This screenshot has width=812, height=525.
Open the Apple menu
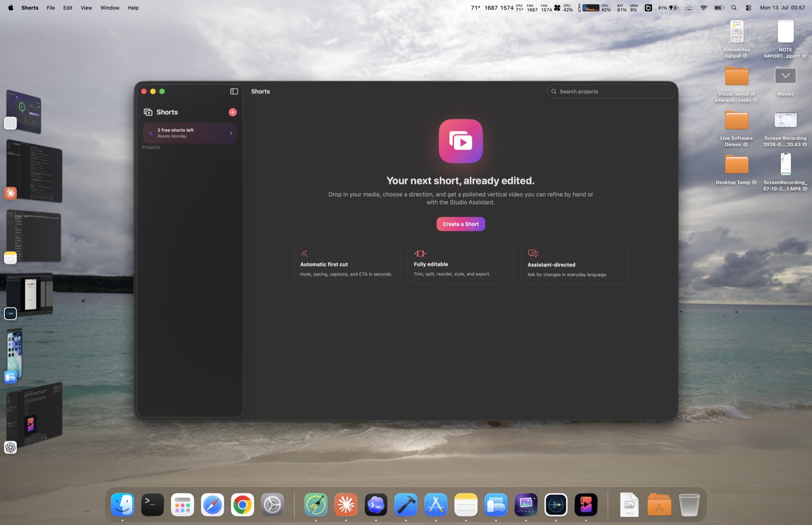click(11, 8)
